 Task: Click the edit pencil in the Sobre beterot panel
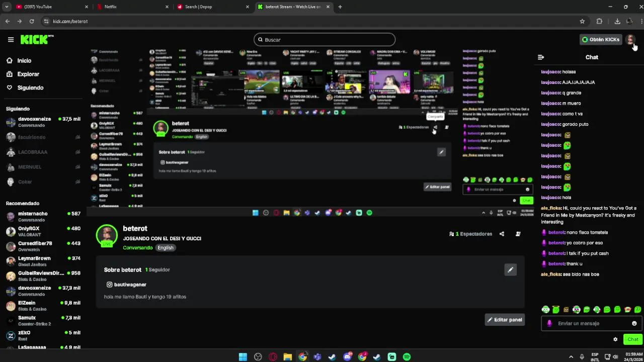510,270
